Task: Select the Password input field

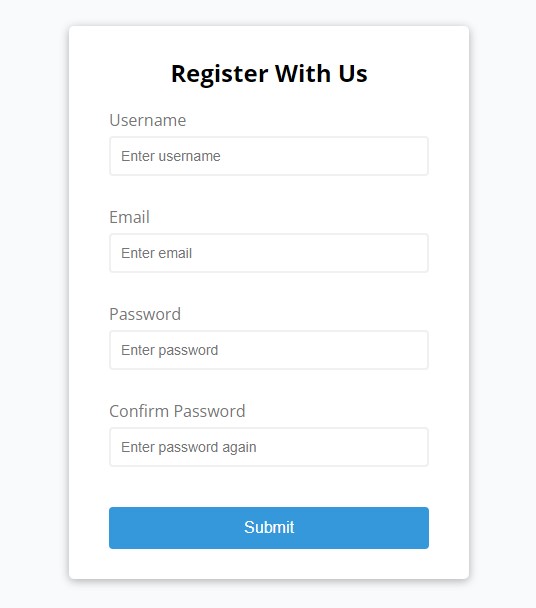Action: click(x=269, y=350)
